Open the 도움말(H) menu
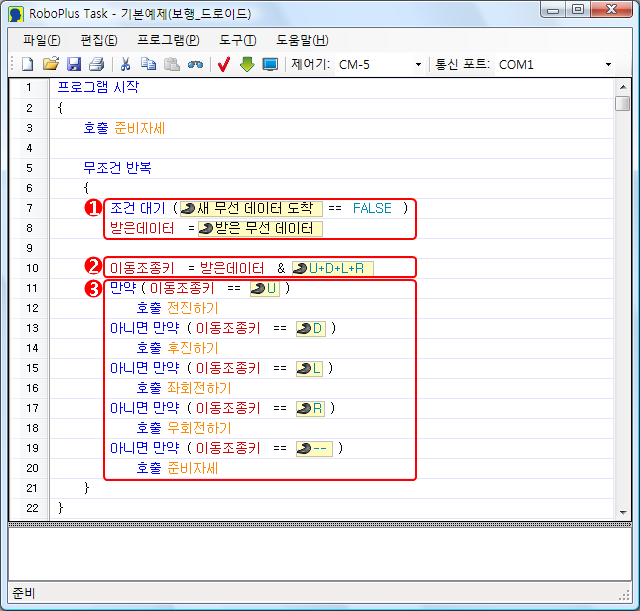 click(x=301, y=40)
